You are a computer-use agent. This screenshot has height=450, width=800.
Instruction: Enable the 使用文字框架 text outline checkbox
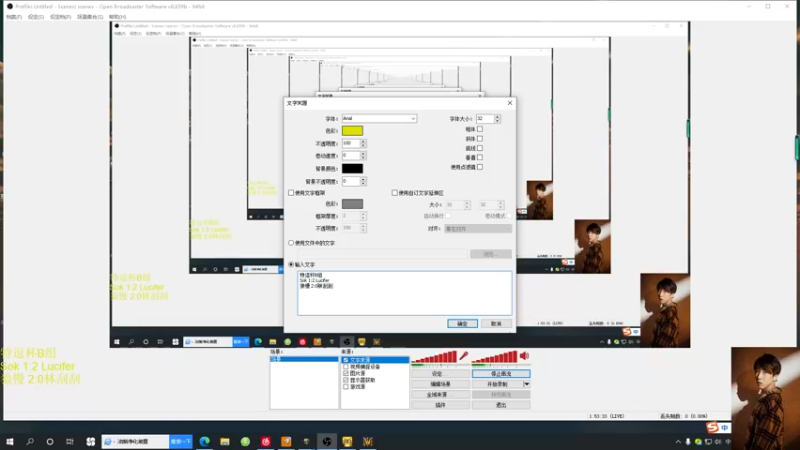tap(291, 193)
